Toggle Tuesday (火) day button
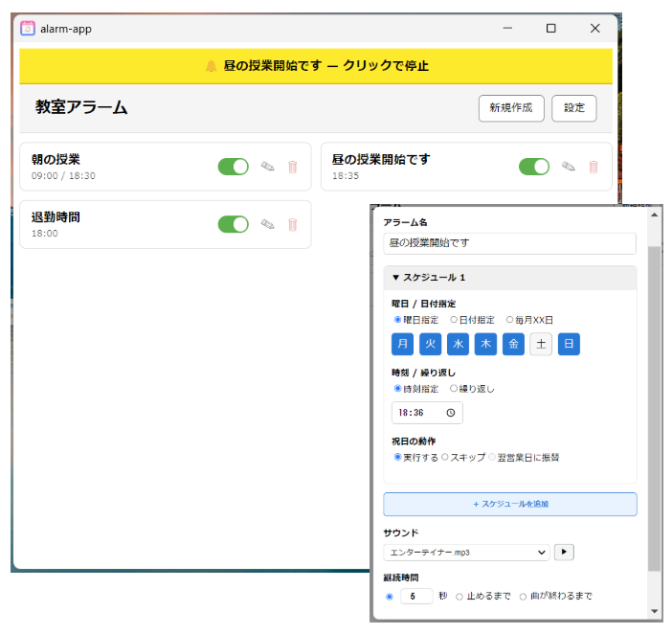Screen dimensions: 672x634 click(x=430, y=344)
